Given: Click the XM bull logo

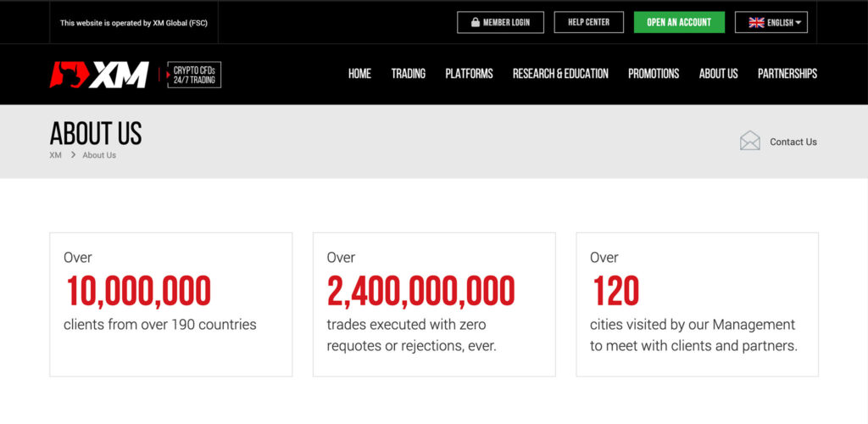Looking at the screenshot, I should coord(98,75).
